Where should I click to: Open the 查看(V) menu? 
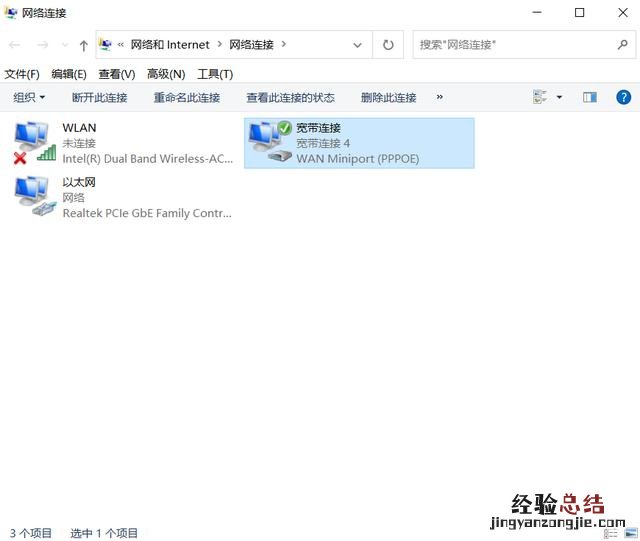point(117,74)
